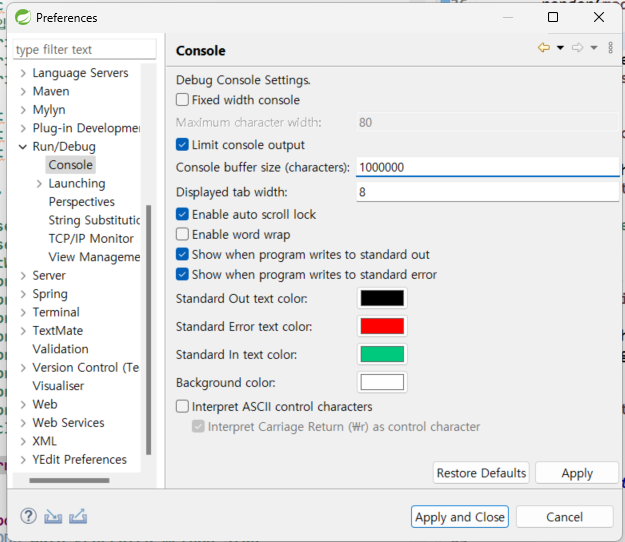This screenshot has height=542, width=625.
Task: Enable word wrap checkbox
Action: (x=182, y=234)
